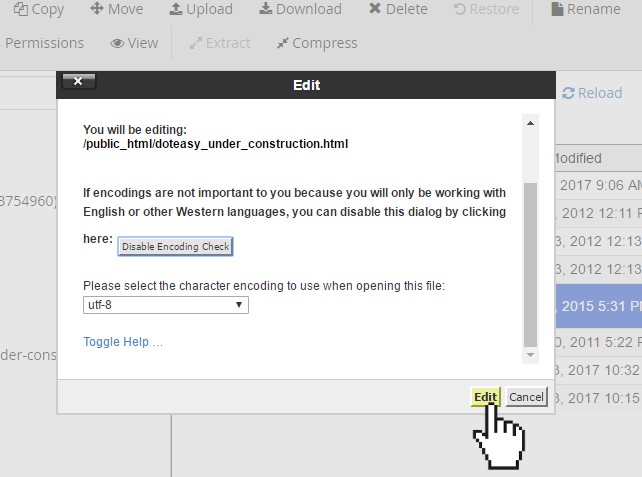Viewport: 642px width, 477px height.
Task: Click the file path doteasy_under_construction.html text
Action: click(215, 144)
